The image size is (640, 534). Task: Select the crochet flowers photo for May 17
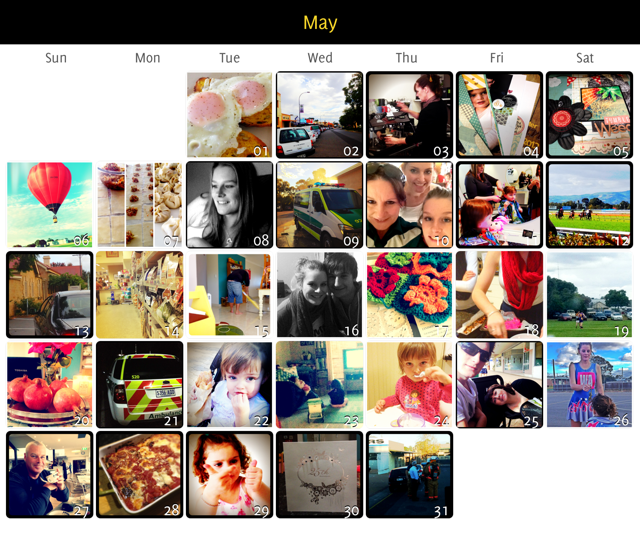pos(409,294)
